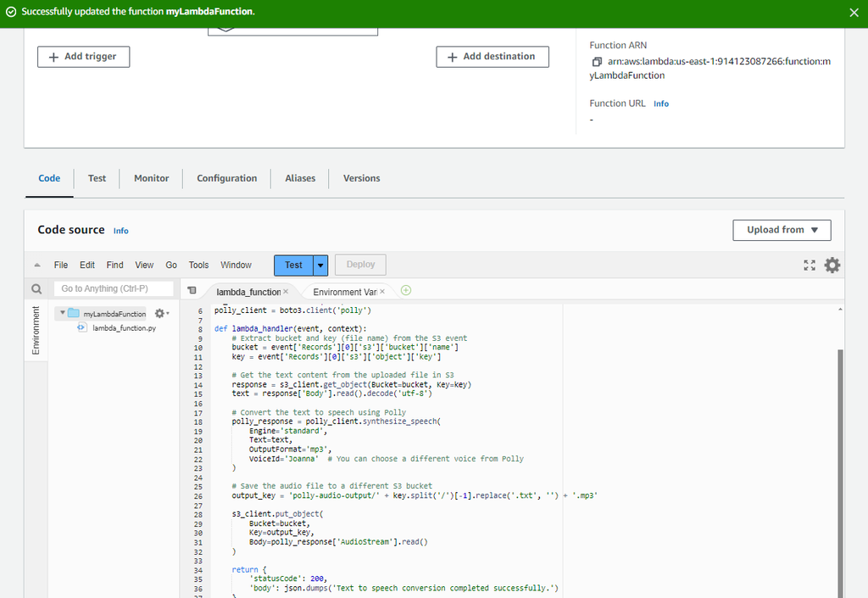Click the tab list icon beside lambda_function tab
The image size is (868, 598).
pyautogui.click(x=192, y=291)
